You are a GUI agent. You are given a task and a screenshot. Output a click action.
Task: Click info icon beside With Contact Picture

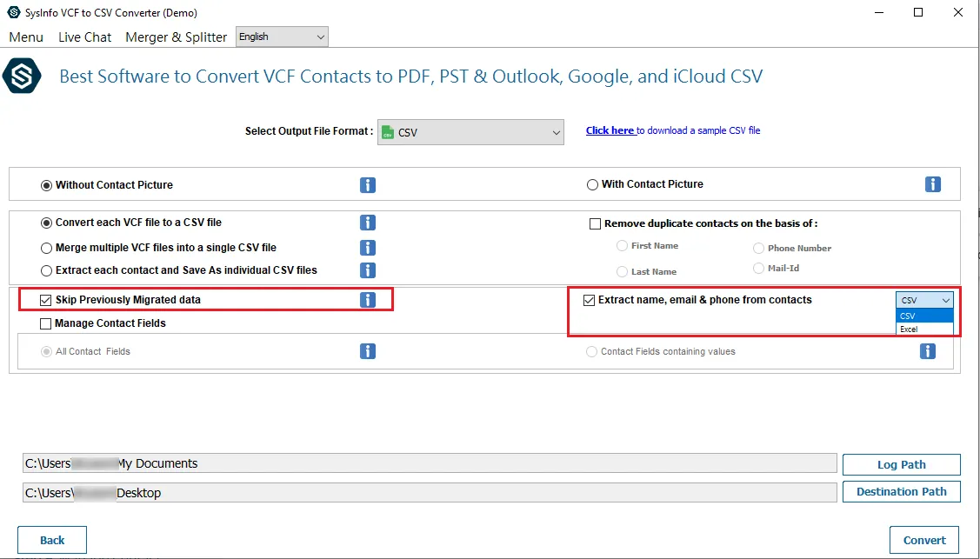point(933,184)
